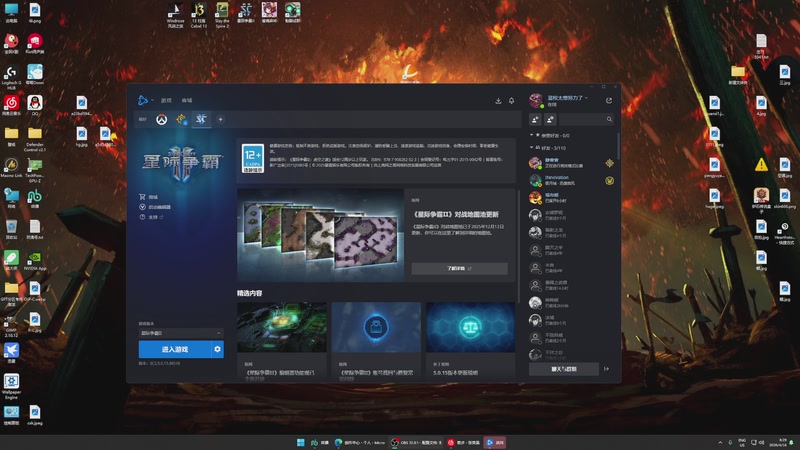Open the green editor news card
800x450 pixels.
click(x=282, y=339)
